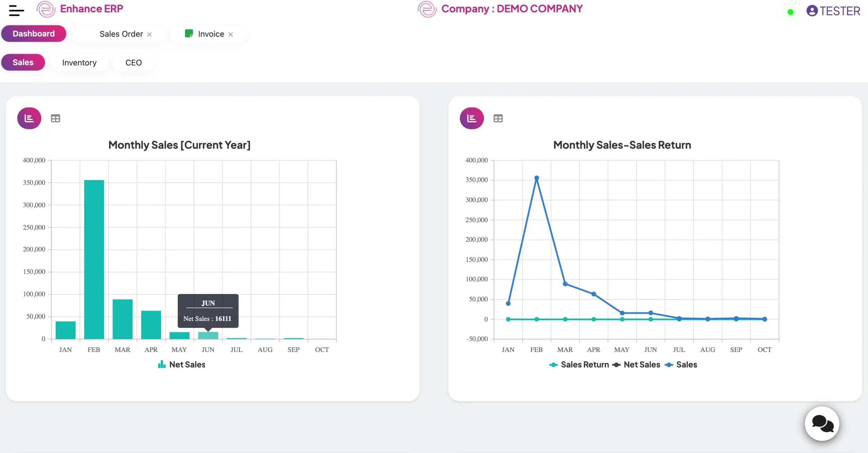868x453 pixels.
Task: Switch to the Sales Order tab
Action: [121, 34]
